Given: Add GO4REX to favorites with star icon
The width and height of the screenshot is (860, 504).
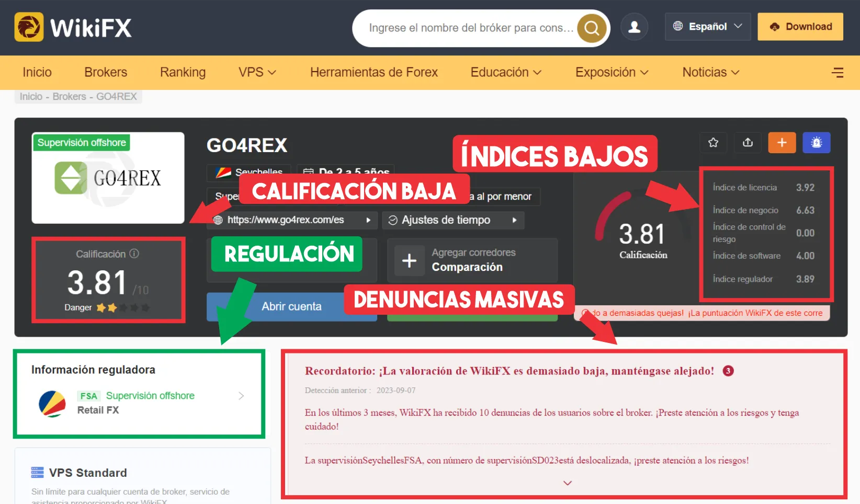Looking at the screenshot, I should (713, 142).
